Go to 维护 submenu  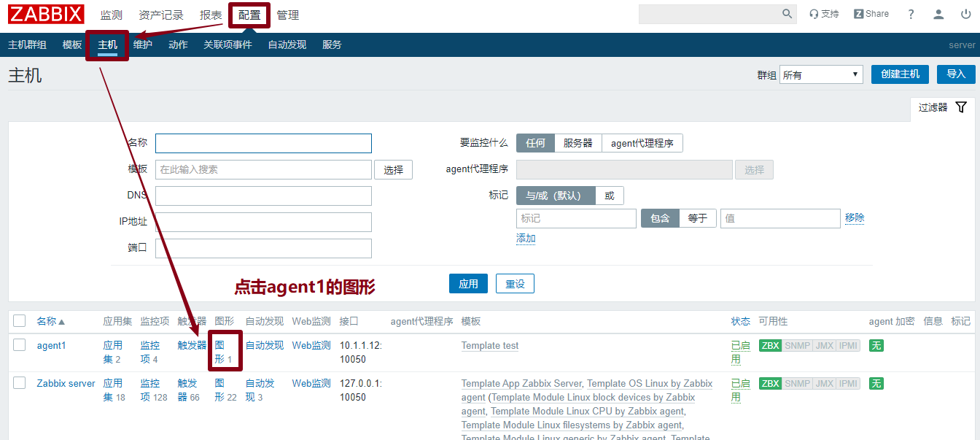pos(143,45)
